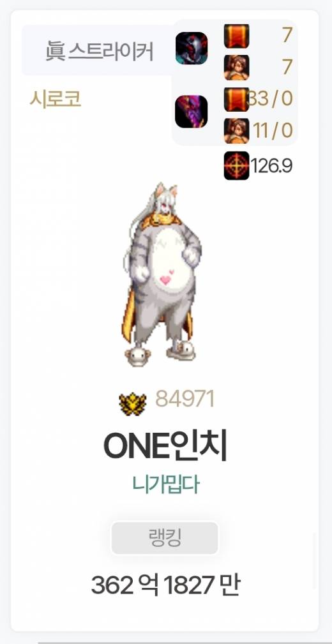Image resolution: width=332 pixels, height=644 pixels.
Task: Click the 33 / 0 count text
Action: 269,99
